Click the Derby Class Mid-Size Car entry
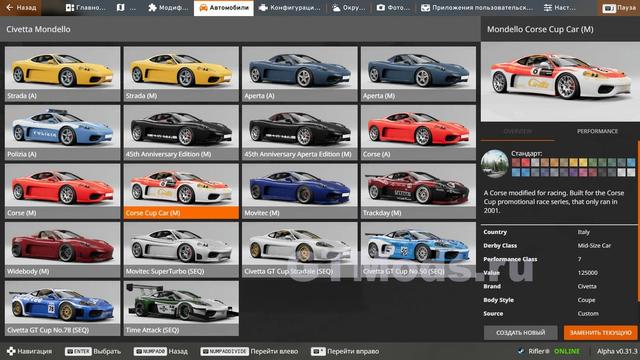640x360 pixels. pyautogui.click(x=559, y=246)
